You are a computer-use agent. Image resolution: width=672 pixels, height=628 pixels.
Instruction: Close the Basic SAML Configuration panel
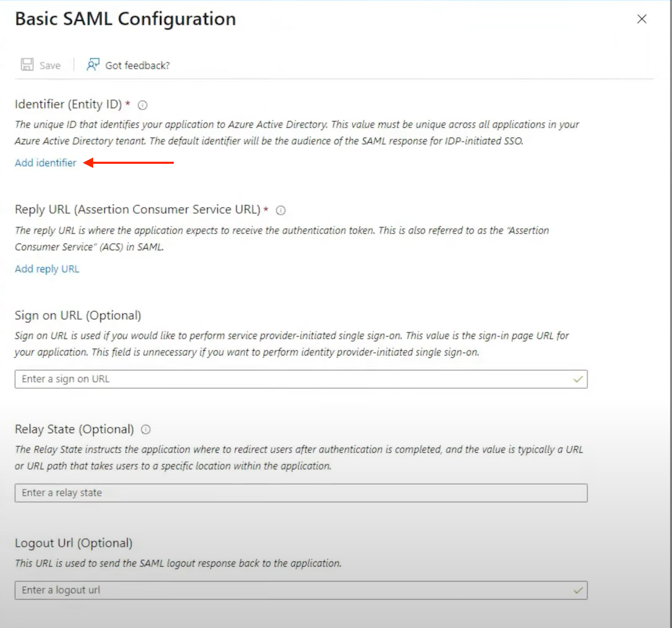[642, 19]
